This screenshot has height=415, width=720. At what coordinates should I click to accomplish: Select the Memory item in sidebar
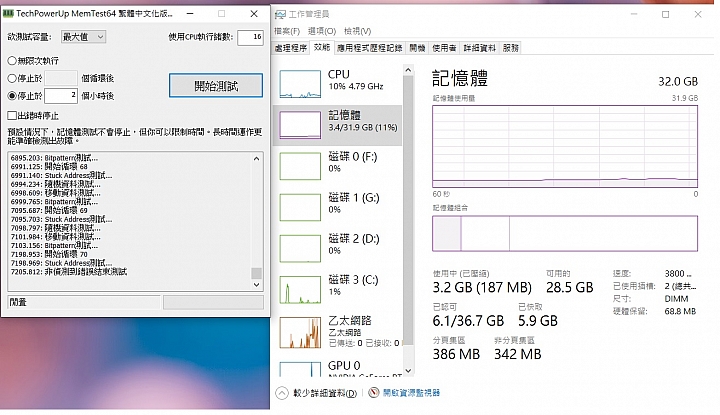click(338, 125)
